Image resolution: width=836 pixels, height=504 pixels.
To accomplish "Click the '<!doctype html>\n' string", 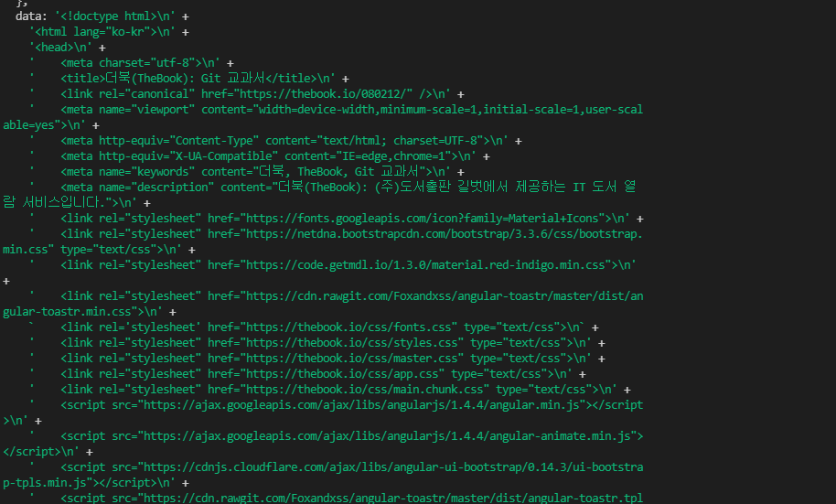I will [115, 16].
